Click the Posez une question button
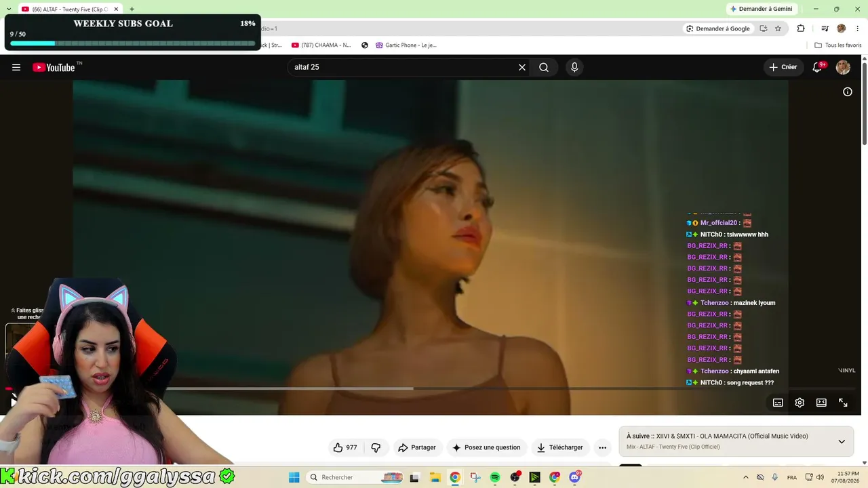The width and height of the screenshot is (868, 488). pos(486,447)
